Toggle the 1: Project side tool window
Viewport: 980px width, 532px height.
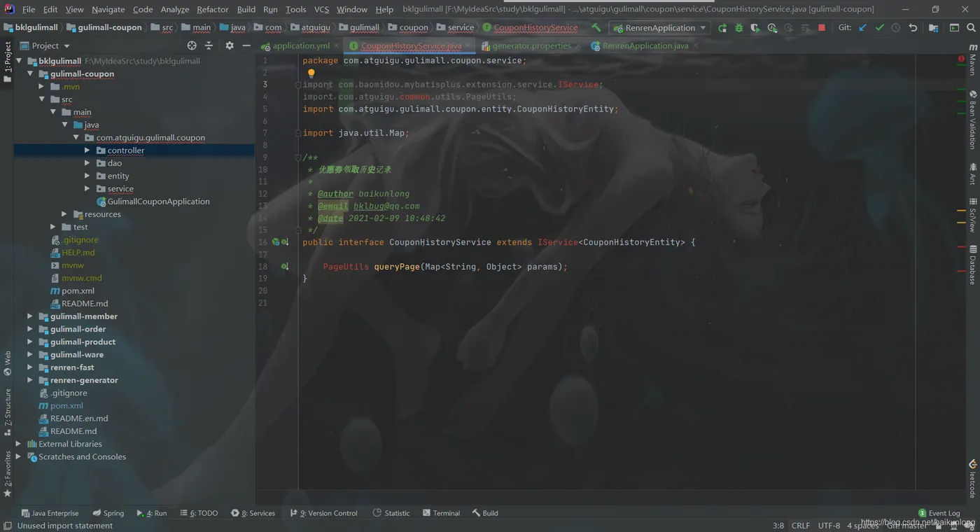pyautogui.click(x=8, y=62)
